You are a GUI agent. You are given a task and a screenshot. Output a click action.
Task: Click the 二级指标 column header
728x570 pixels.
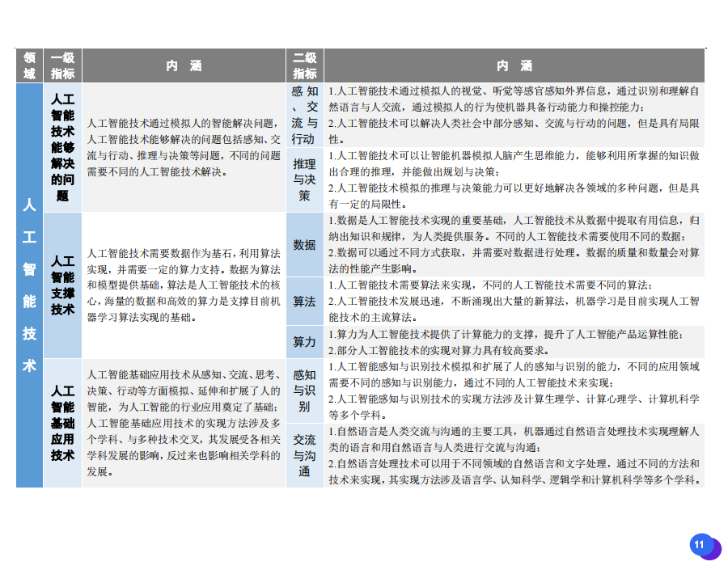tap(304, 66)
